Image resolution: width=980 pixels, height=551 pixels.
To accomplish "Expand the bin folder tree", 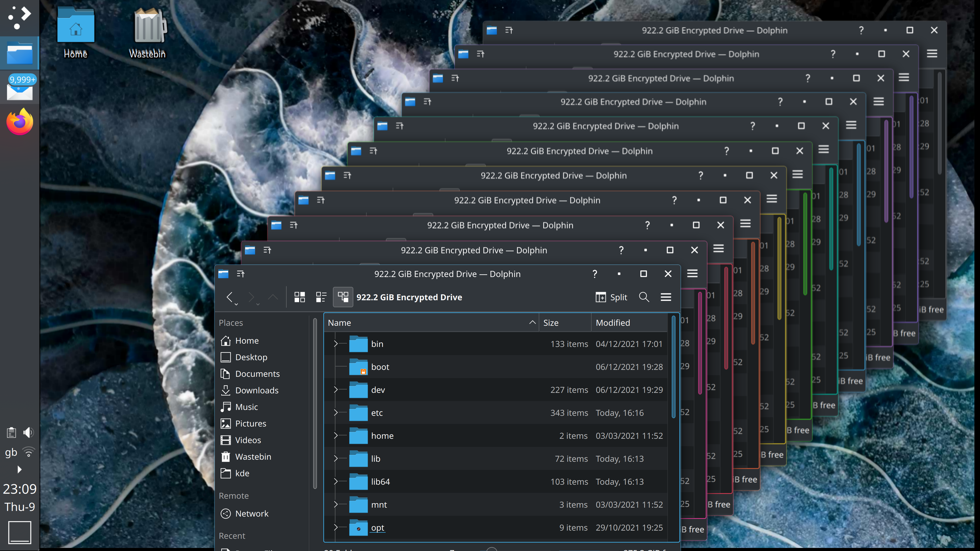I will coord(336,344).
